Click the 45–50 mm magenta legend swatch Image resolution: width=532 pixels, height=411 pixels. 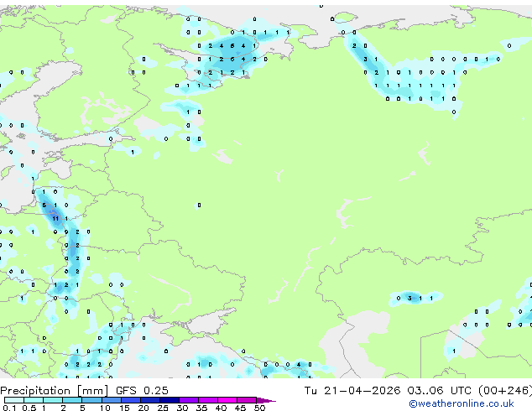point(247,400)
